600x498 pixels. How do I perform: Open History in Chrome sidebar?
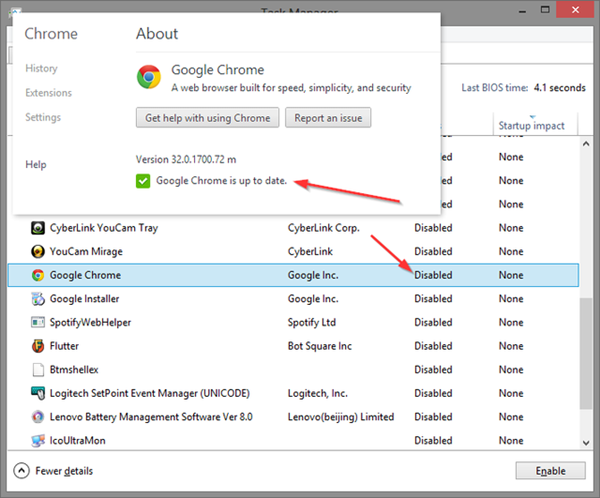[41, 69]
